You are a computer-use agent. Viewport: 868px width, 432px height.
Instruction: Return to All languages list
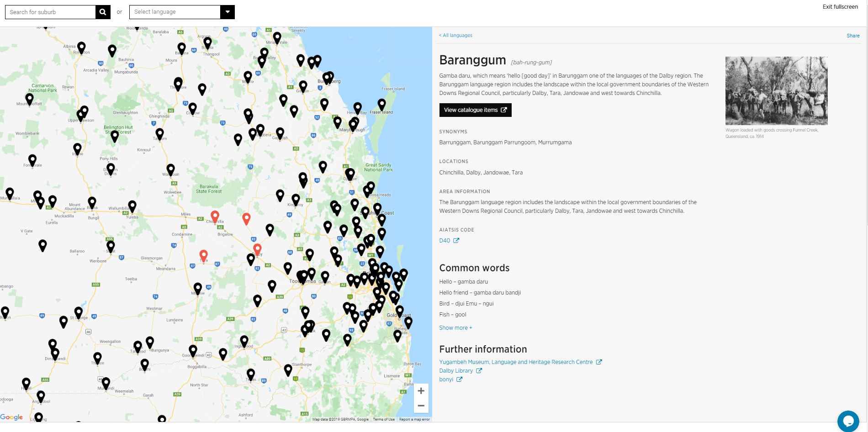[x=455, y=35]
